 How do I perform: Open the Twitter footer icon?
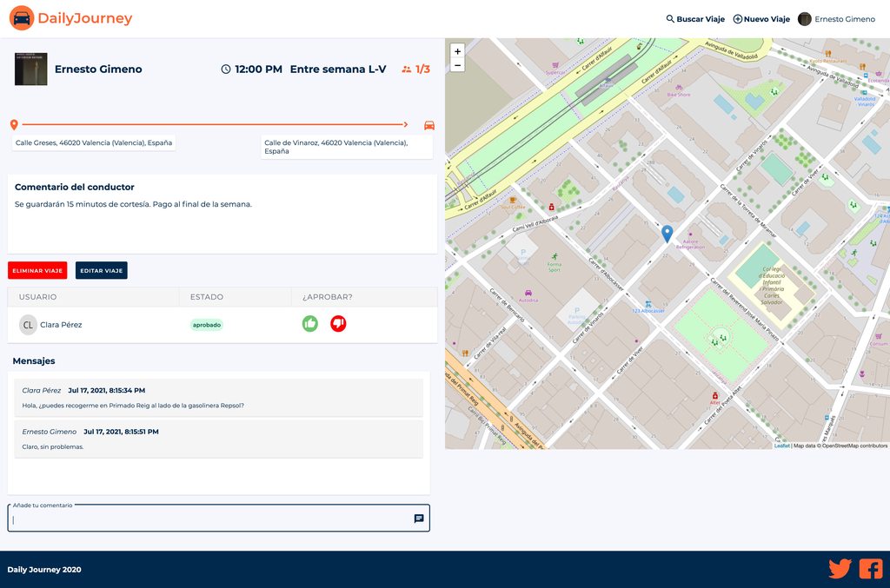840,569
